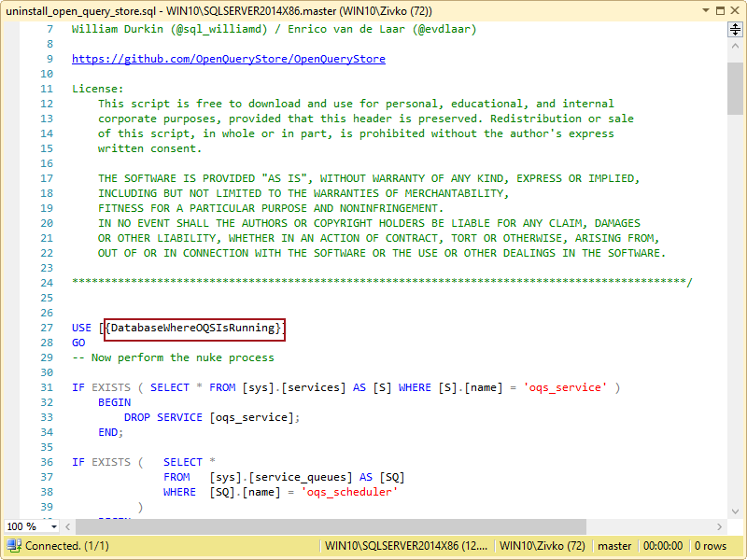Viewport: 747px width, 560px height.
Task: Click the USE keyword on line 27
Action: coord(81,329)
